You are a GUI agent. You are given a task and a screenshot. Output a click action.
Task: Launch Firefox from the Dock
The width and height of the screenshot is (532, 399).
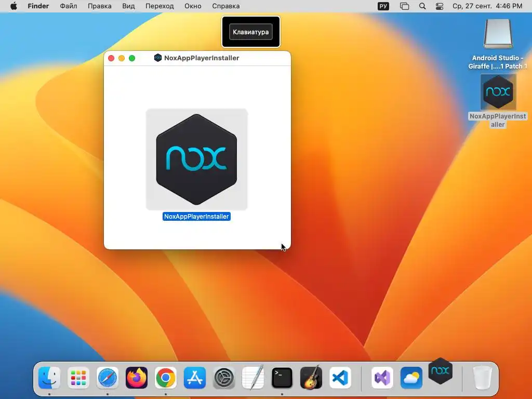point(137,378)
